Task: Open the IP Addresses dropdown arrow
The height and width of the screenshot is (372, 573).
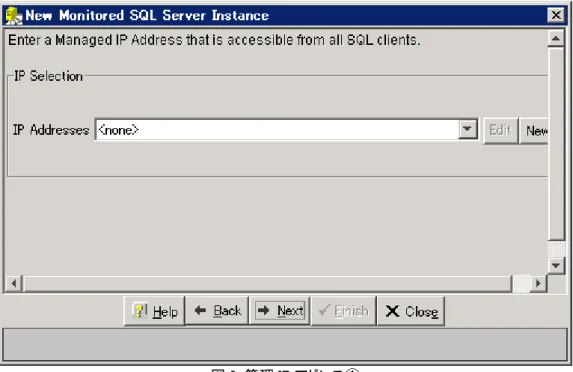Action: (467, 129)
